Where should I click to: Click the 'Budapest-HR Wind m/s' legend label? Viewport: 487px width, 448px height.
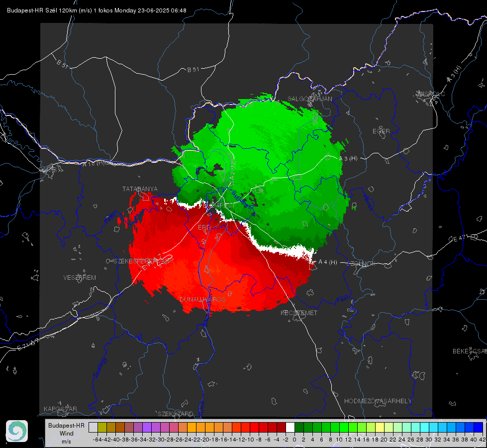(66, 434)
